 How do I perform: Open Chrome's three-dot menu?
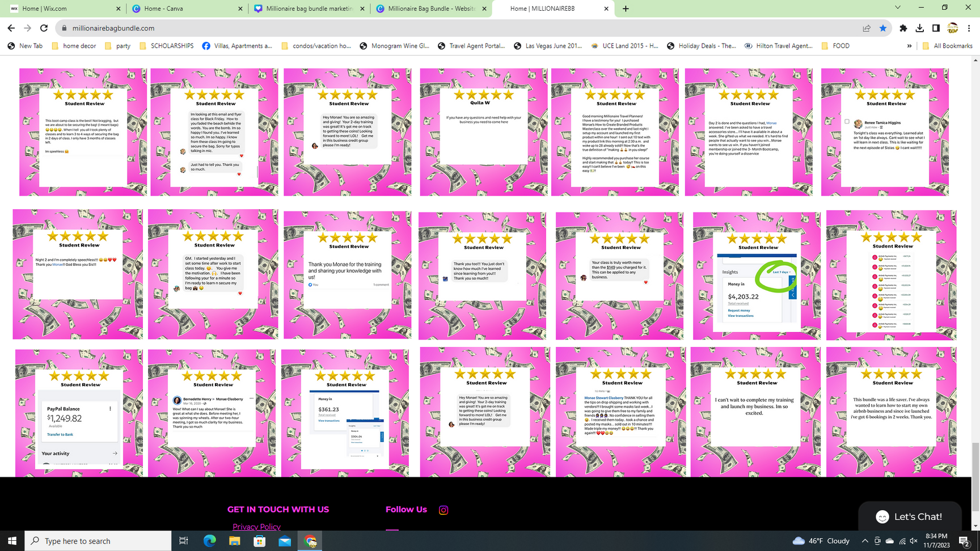pyautogui.click(x=969, y=28)
